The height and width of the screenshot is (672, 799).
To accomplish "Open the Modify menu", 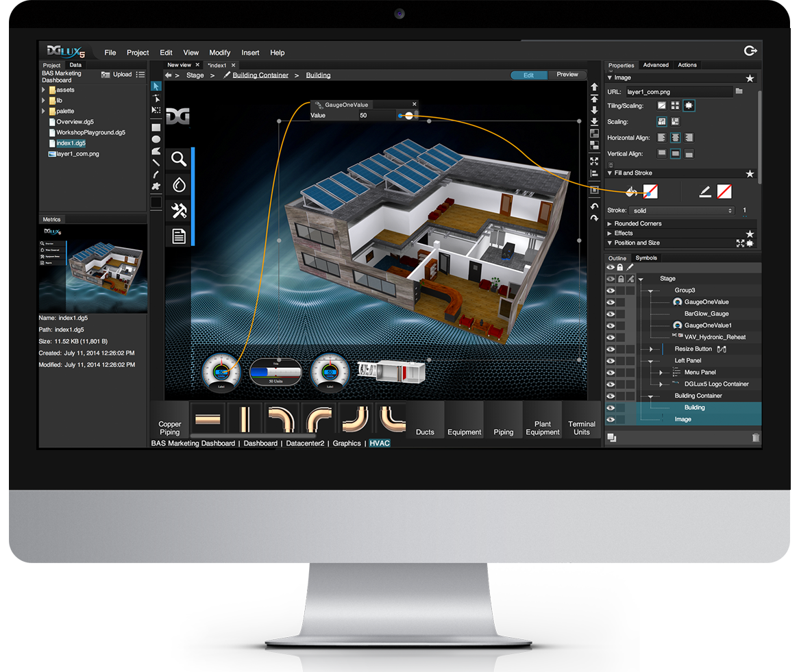I will [220, 53].
